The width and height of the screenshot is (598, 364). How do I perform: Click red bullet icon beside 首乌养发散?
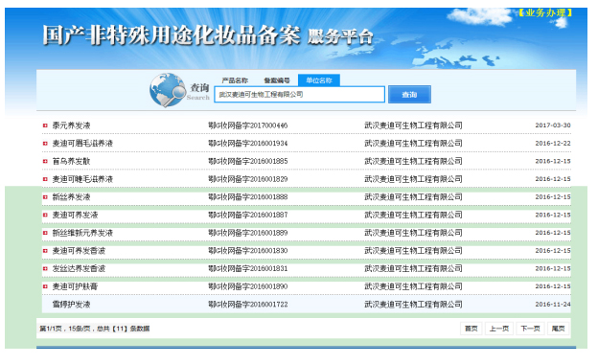(x=45, y=161)
